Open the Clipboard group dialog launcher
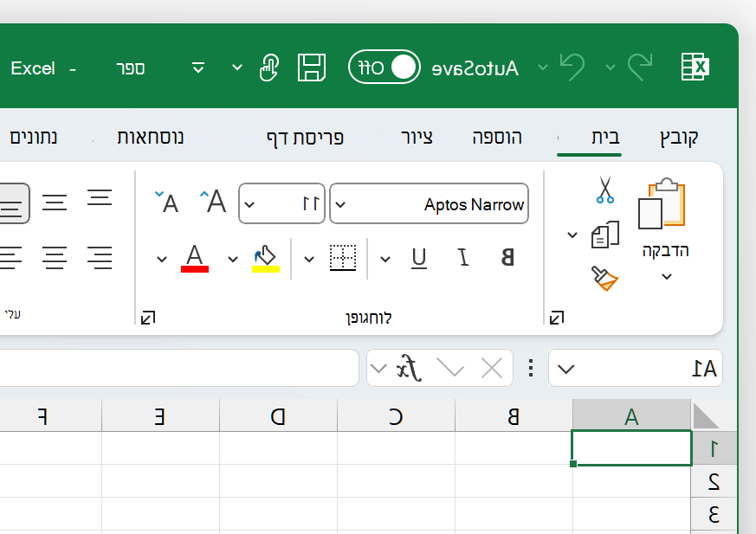The image size is (756, 534). click(x=557, y=318)
